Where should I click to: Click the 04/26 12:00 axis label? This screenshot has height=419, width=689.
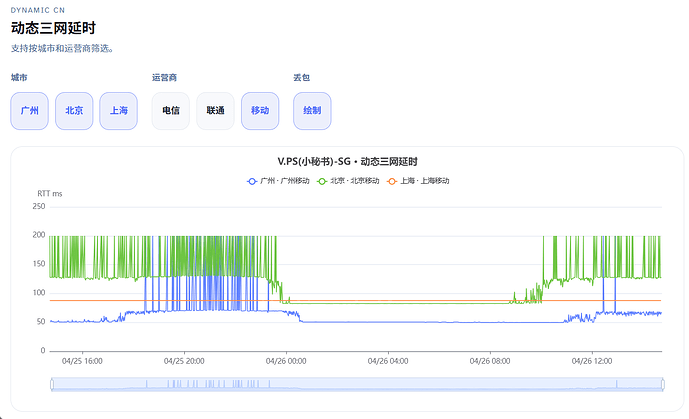click(x=592, y=361)
